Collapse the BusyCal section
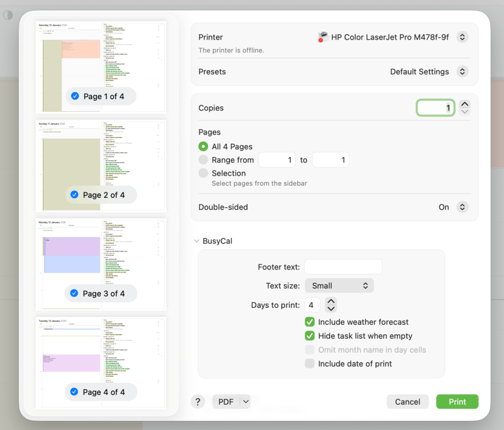This screenshot has width=504, height=430. [x=197, y=241]
